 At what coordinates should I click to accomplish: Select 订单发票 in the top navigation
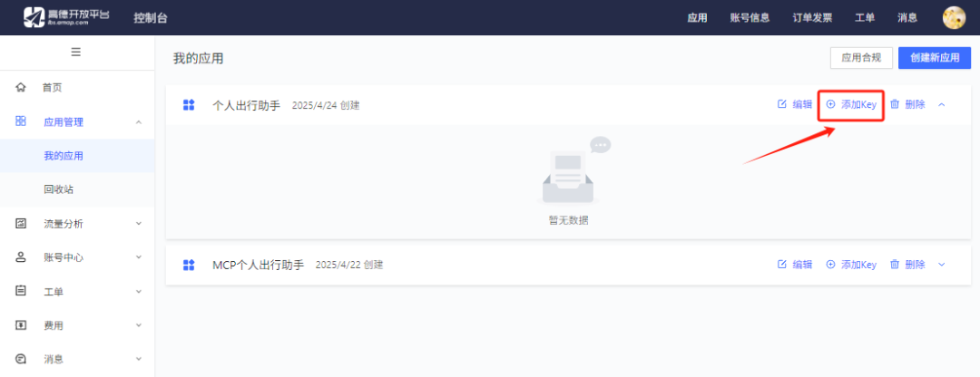pos(812,17)
